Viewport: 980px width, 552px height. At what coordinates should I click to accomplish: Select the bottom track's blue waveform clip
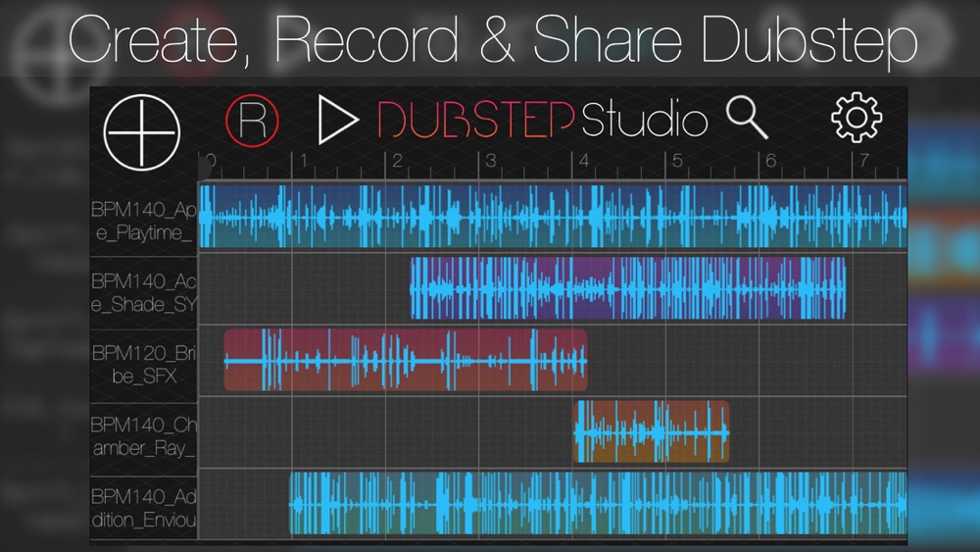598,504
